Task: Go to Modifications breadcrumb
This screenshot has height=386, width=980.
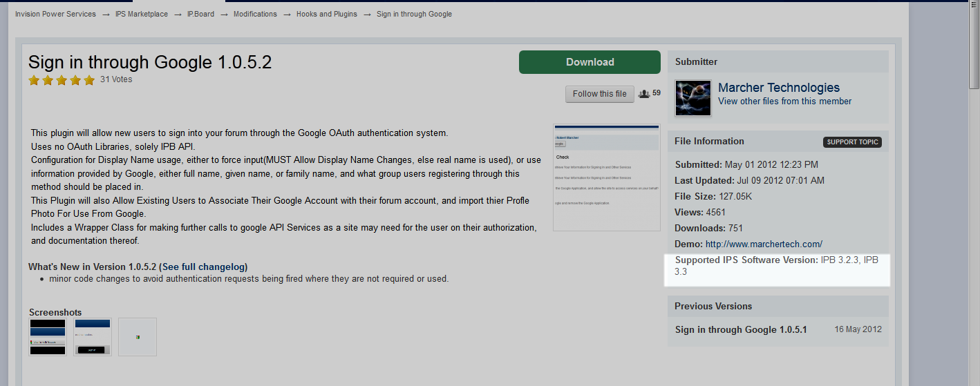Action: (x=255, y=14)
